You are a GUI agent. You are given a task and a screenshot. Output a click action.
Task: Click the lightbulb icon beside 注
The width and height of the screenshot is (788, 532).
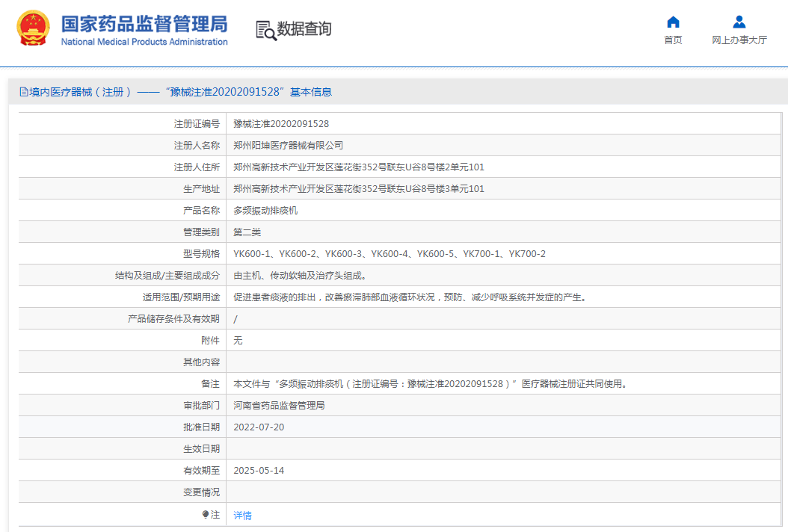(205, 514)
